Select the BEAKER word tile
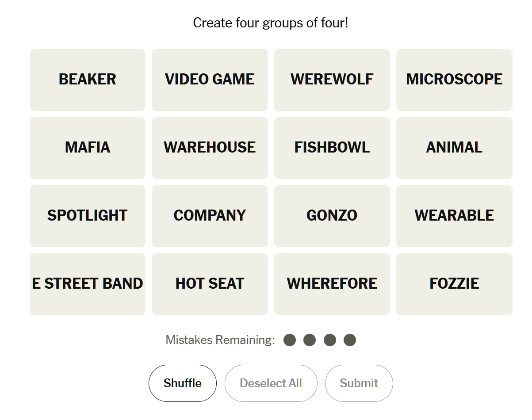Screen dimensions: 532x420 88,80
